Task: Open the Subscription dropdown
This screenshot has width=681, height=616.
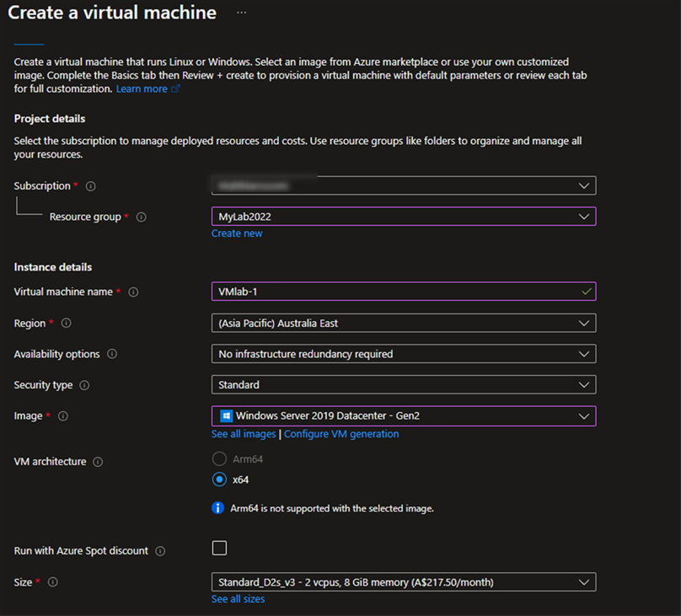Action: pos(404,185)
